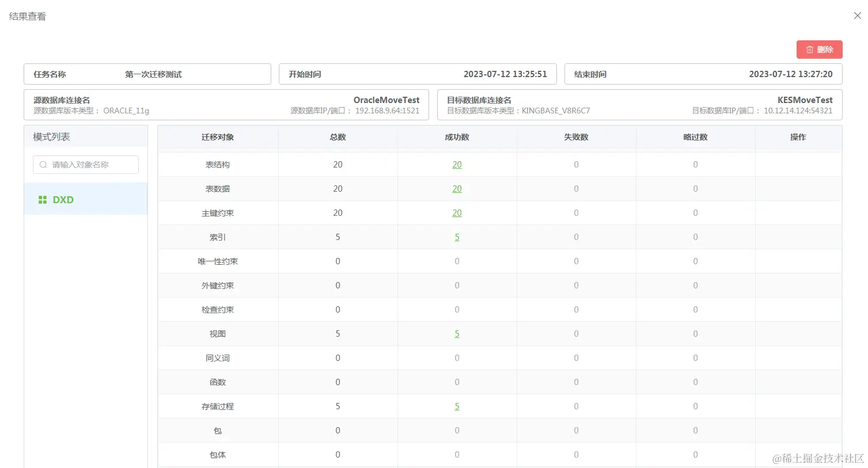Click the 索引 skipped count cell

click(695, 237)
